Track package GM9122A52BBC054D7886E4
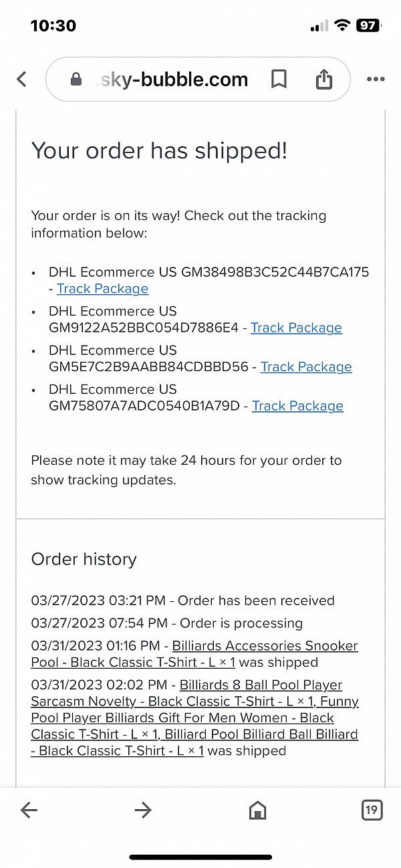The height and width of the screenshot is (868, 401). [296, 328]
